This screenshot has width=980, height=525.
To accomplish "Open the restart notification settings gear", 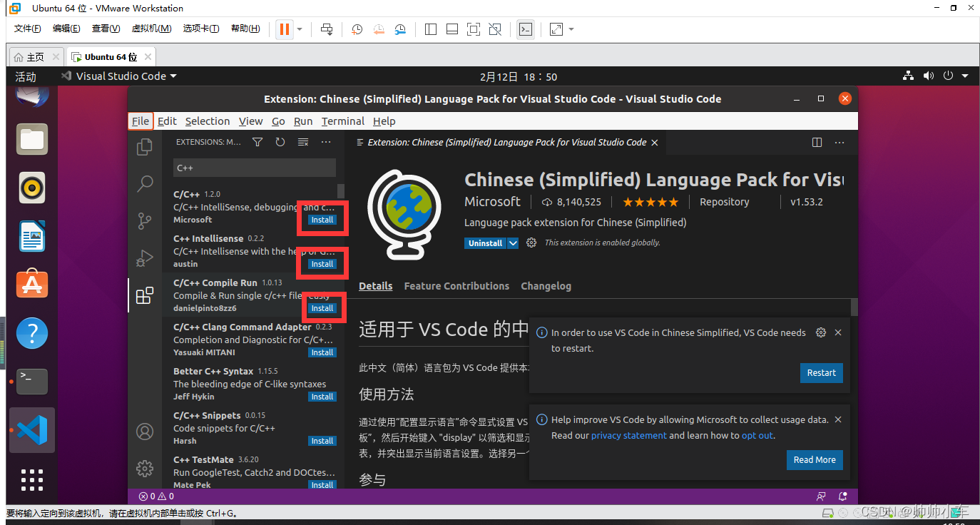I will (821, 332).
